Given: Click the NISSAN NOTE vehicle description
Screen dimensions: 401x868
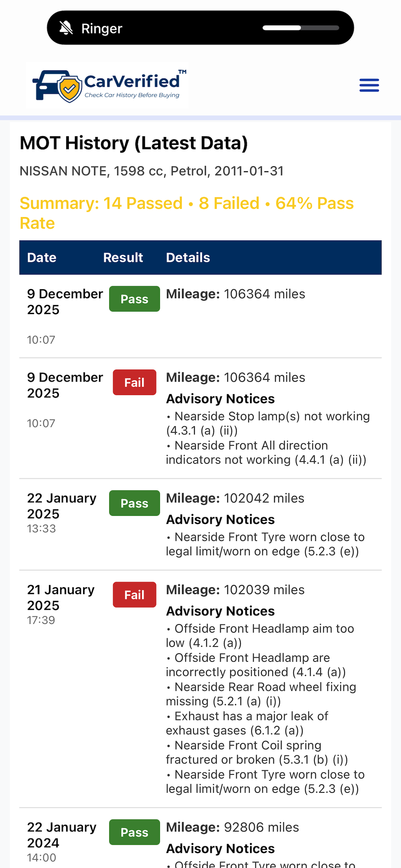Looking at the screenshot, I should pos(152,171).
